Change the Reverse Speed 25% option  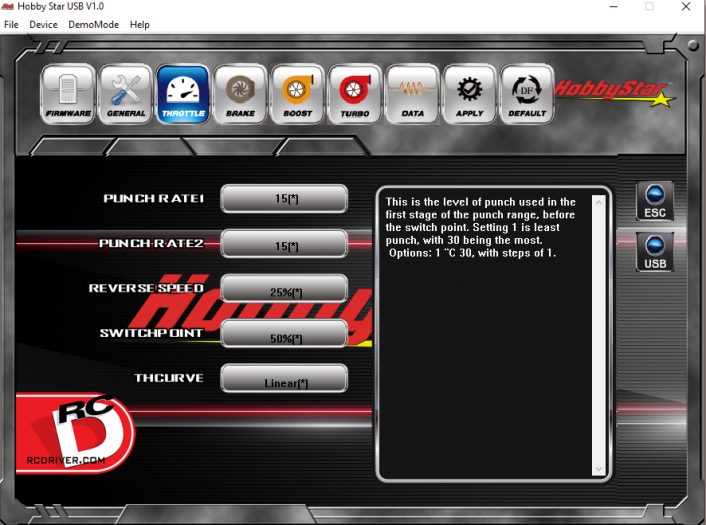(284, 290)
